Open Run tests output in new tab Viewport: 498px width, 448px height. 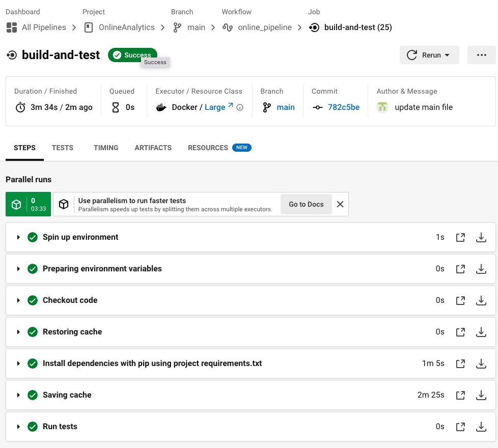(460, 427)
